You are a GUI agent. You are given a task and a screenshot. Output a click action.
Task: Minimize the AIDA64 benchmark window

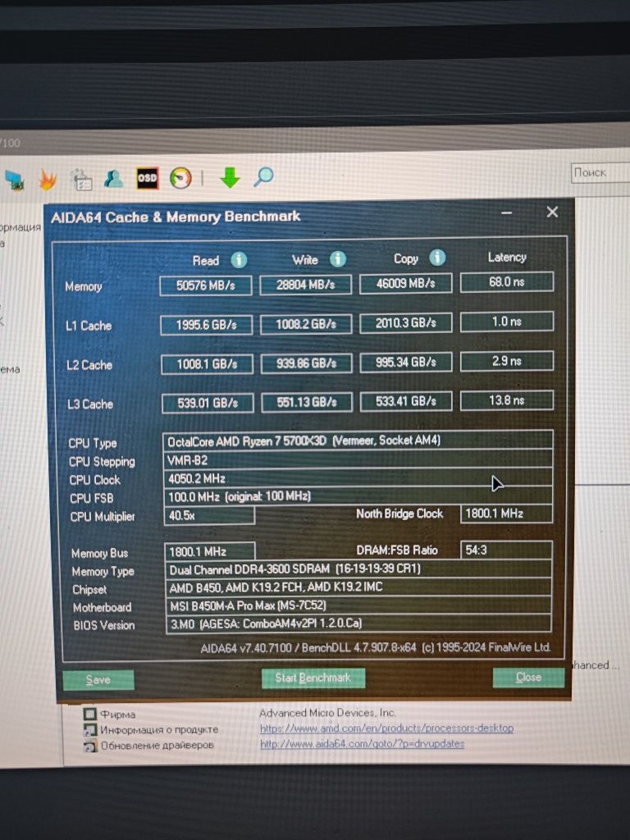tap(507, 212)
